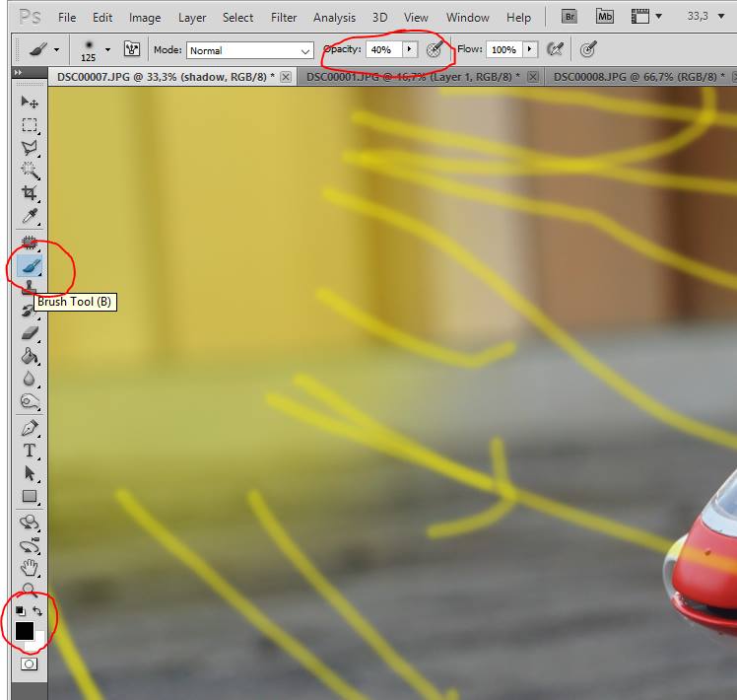Viewport: 737px width, 700px height.
Task: Select the Move tool
Action: click(30, 102)
